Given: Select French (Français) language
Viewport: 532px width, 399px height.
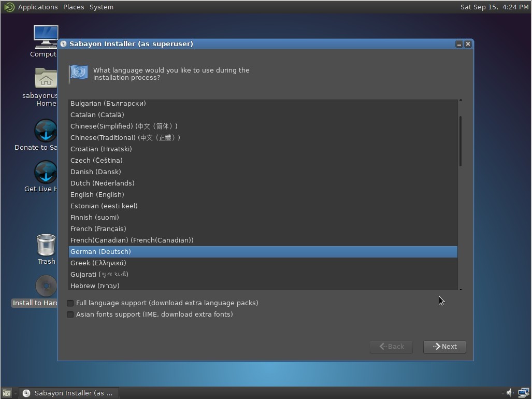Looking at the screenshot, I should 263,229.
